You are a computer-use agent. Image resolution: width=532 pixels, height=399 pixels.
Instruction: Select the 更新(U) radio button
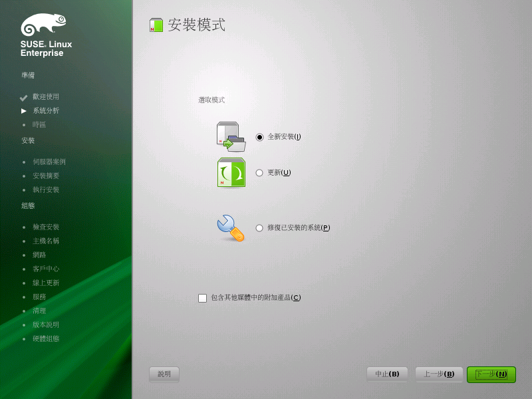tap(259, 173)
